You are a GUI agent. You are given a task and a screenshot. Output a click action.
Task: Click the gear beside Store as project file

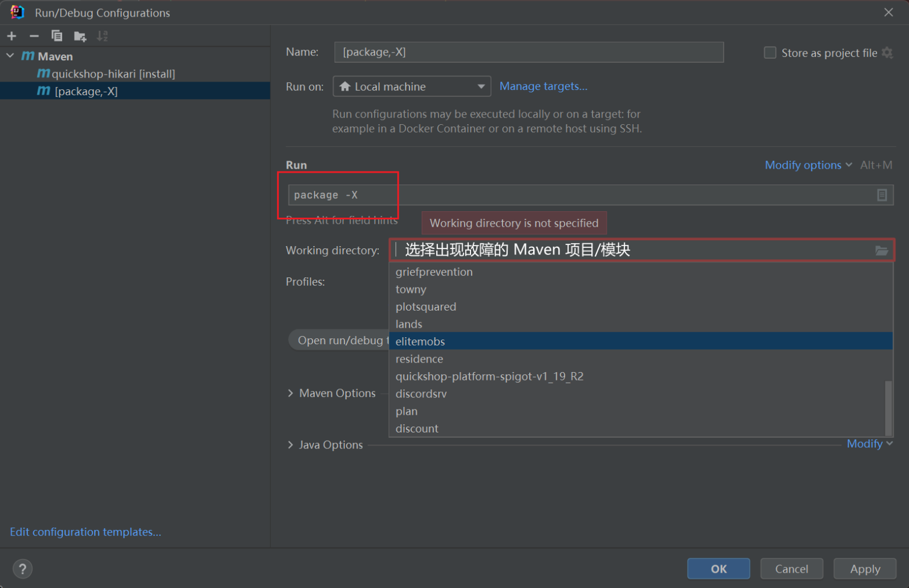pyautogui.click(x=887, y=53)
